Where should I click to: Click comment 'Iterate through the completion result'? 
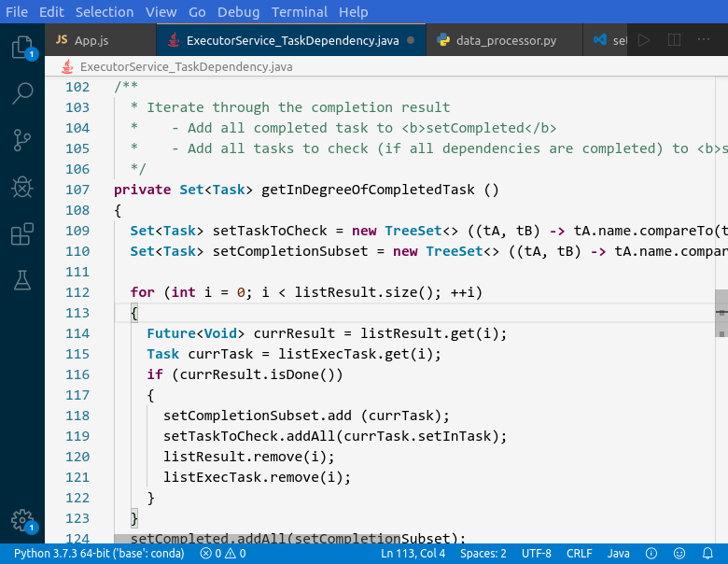(298, 107)
